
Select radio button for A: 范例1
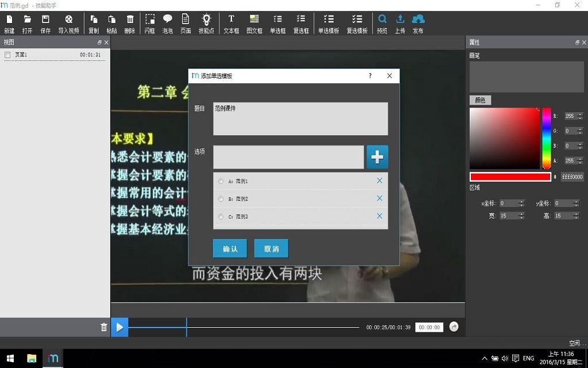(220, 181)
